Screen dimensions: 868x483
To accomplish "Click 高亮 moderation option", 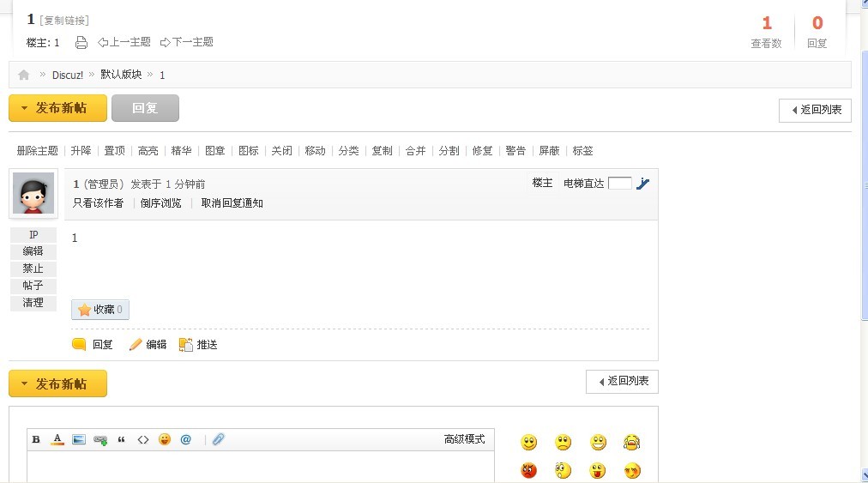I will (x=148, y=151).
